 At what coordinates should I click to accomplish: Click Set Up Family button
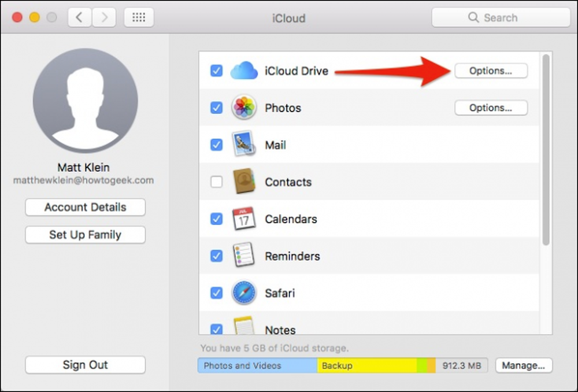[85, 235]
